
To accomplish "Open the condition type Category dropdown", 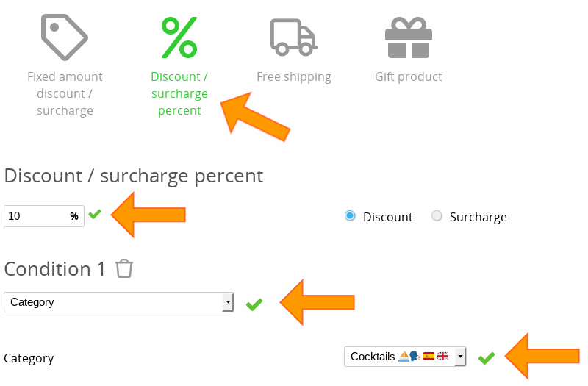I will [x=118, y=302].
